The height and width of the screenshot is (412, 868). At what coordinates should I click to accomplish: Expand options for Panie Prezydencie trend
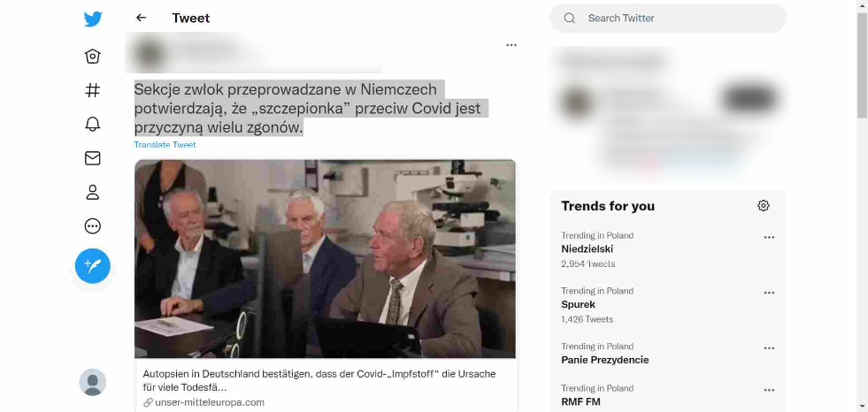(x=769, y=347)
